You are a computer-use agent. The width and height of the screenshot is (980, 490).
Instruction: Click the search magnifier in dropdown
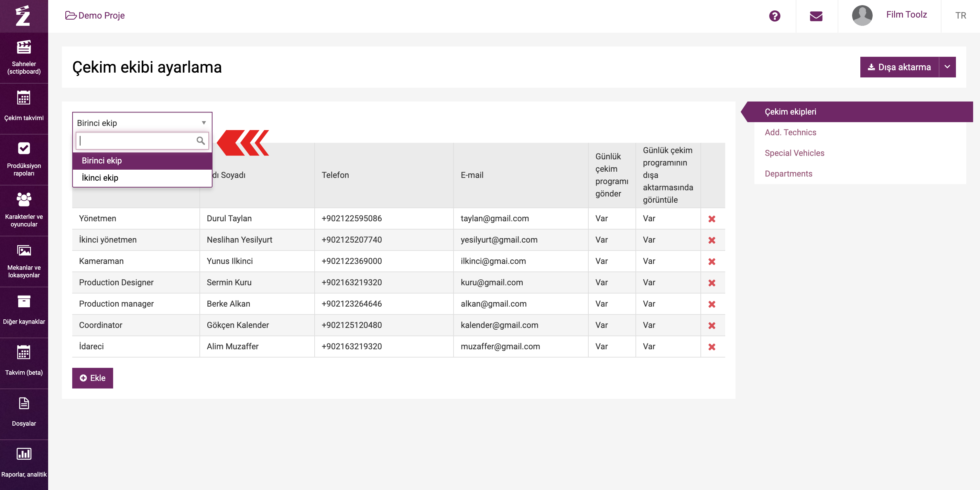click(200, 140)
